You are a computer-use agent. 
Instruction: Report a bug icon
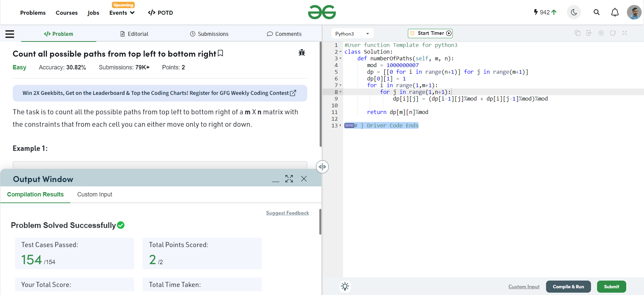click(302, 53)
